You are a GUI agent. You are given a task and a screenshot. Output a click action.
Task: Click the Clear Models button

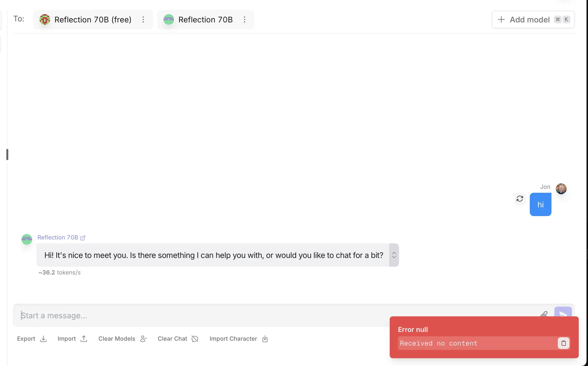click(x=123, y=339)
